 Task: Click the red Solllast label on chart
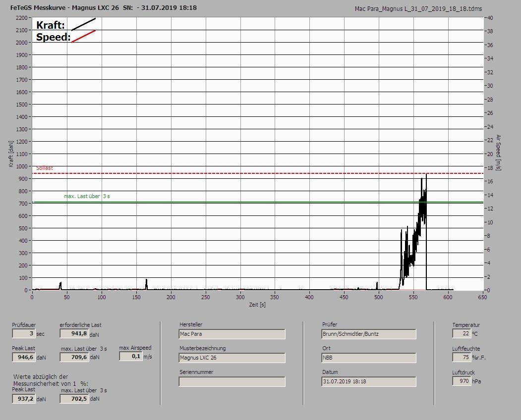coord(45,168)
